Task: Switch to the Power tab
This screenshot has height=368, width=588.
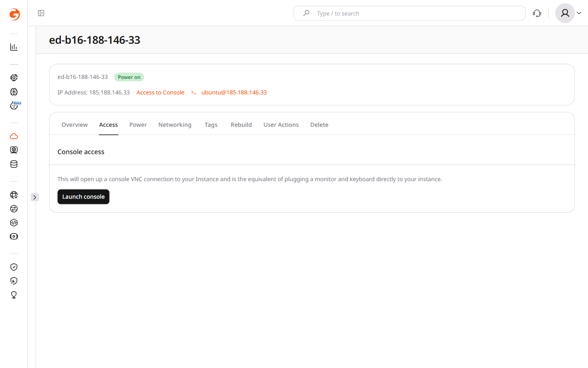Action: coord(138,125)
